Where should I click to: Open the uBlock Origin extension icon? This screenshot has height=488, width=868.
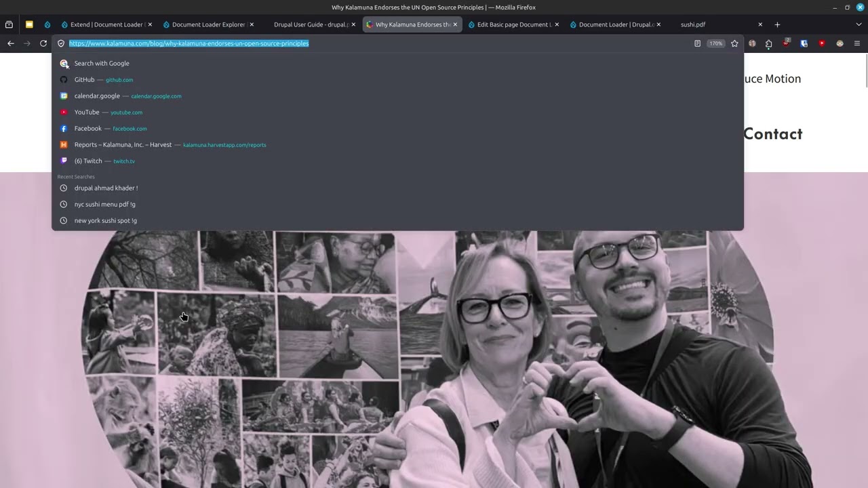pos(787,43)
